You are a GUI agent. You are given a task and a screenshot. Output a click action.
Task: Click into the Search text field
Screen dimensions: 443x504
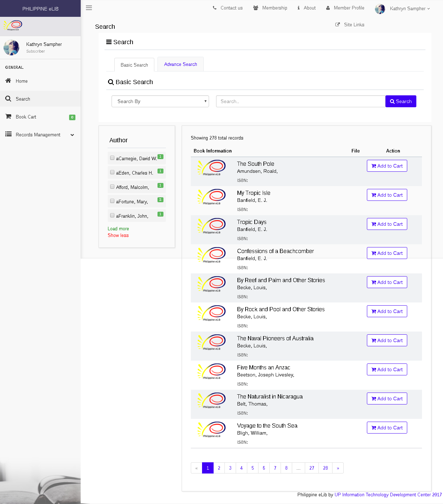click(x=301, y=101)
